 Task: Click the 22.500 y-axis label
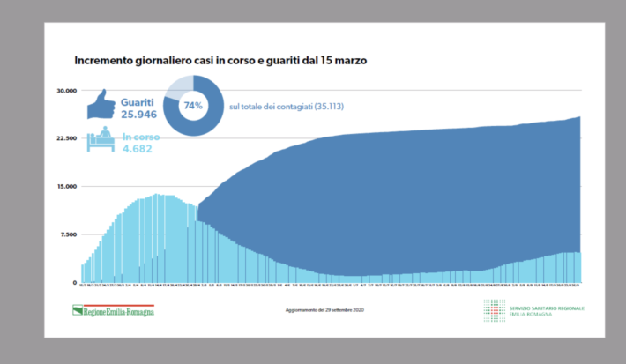click(68, 138)
